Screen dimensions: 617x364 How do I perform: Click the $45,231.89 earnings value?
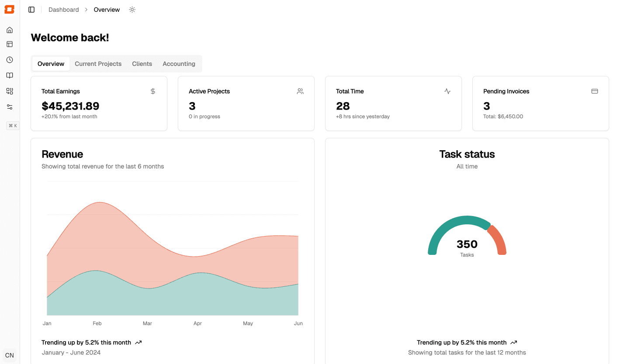(x=70, y=106)
